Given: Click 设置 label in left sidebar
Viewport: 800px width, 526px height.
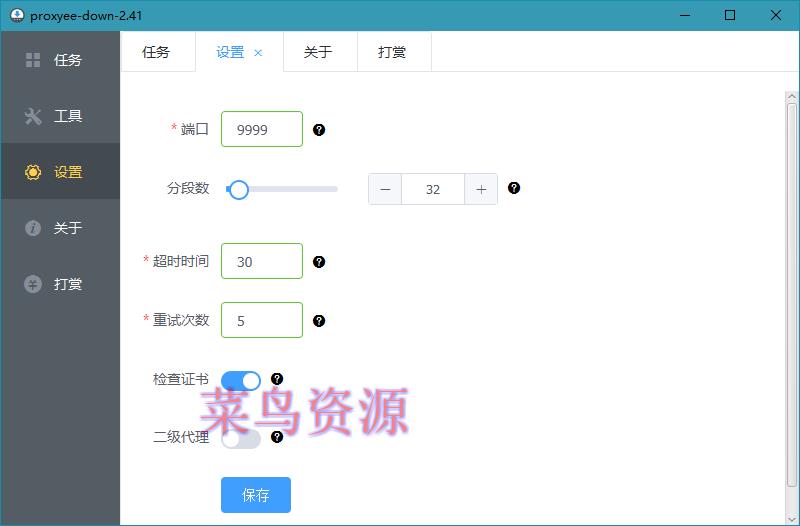Looking at the screenshot, I should (68, 172).
